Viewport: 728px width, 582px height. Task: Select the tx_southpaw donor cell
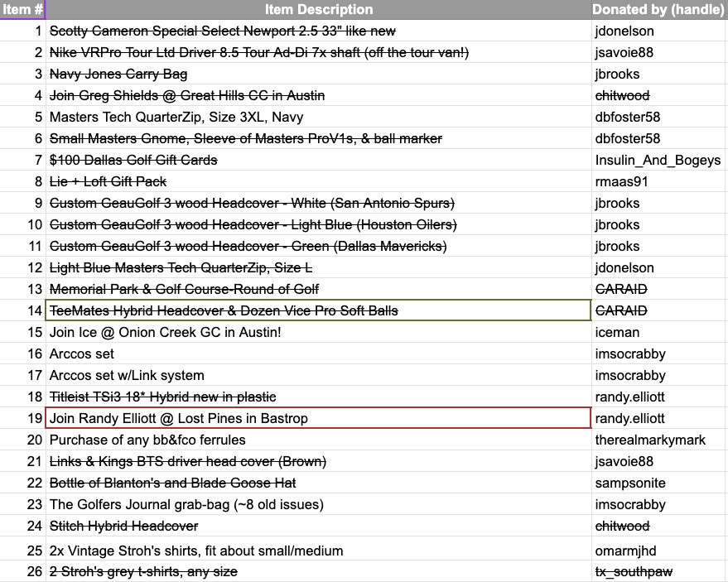click(660, 571)
